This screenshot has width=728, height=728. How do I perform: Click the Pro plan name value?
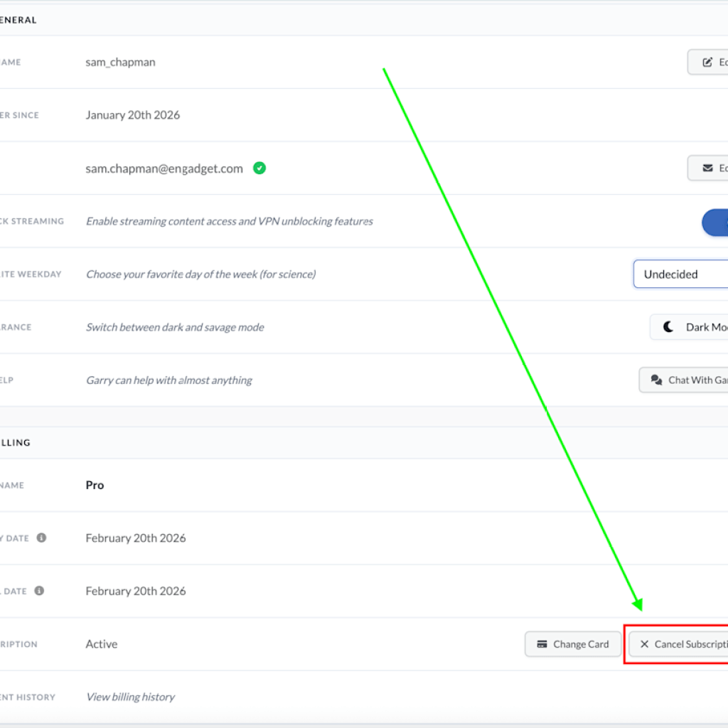click(x=94, y=485)
